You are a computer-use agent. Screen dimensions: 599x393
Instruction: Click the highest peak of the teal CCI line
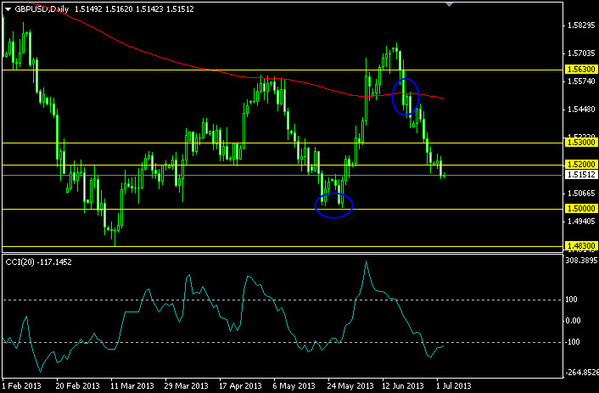click(366, 262)
